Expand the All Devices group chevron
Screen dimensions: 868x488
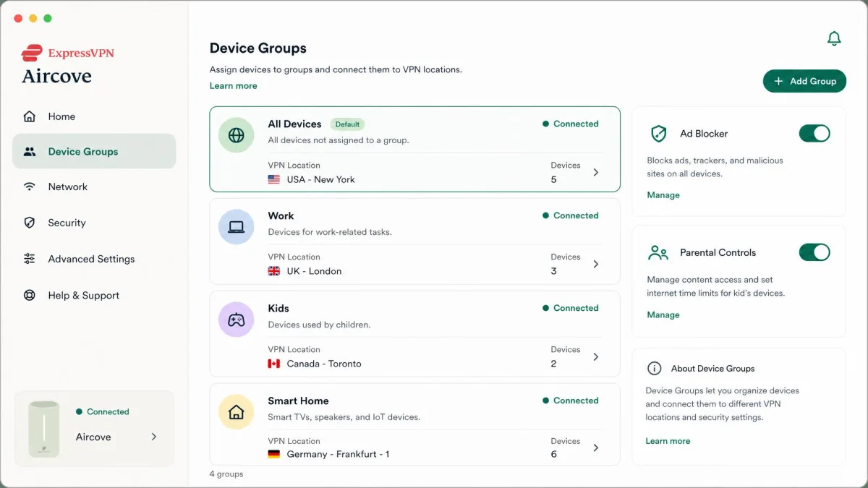pyautogui.click(x=596, y=172)
